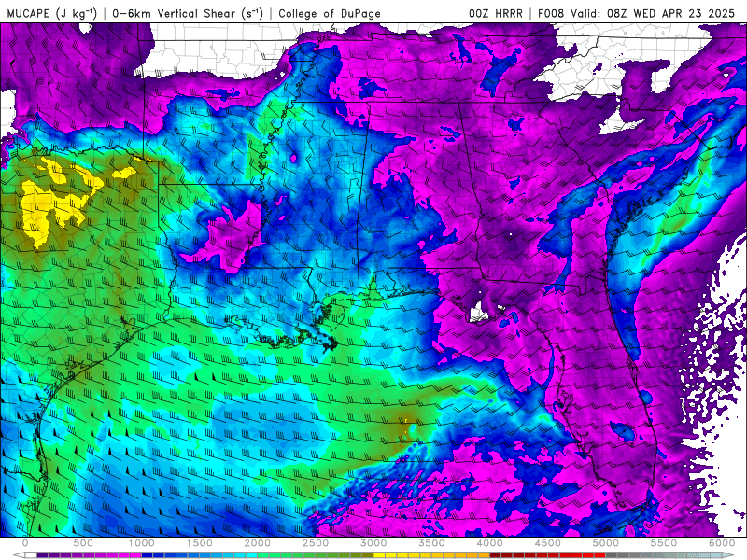
Task: Click the 3500 label on the color scale
Action: (x=431, y=543)
